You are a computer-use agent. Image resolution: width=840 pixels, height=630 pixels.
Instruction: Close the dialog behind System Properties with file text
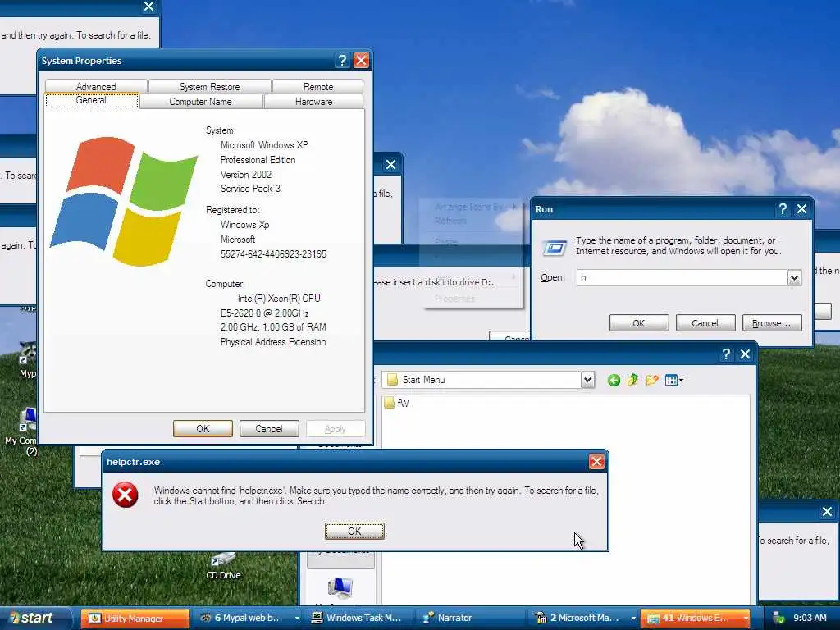point(391,164)
